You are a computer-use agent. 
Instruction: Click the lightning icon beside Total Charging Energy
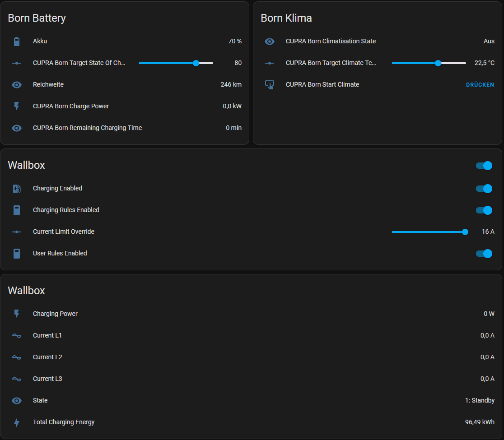17,422
